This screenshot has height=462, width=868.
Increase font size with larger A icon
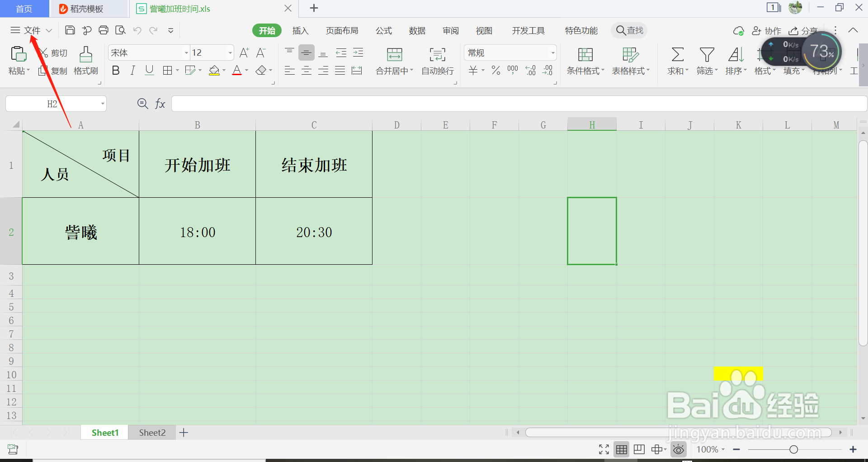click(x=244, y=53)
